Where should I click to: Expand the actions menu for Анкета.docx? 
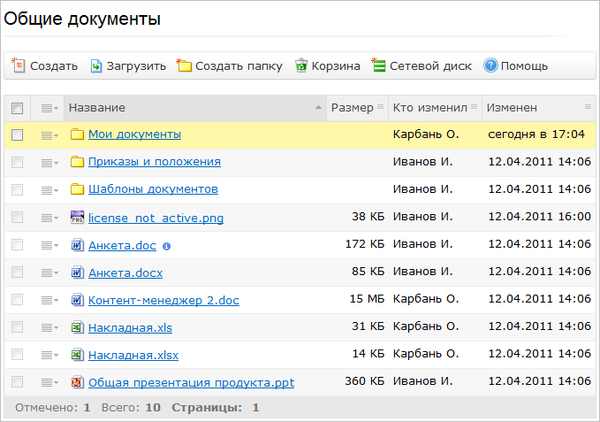click(x=49, y=272)
